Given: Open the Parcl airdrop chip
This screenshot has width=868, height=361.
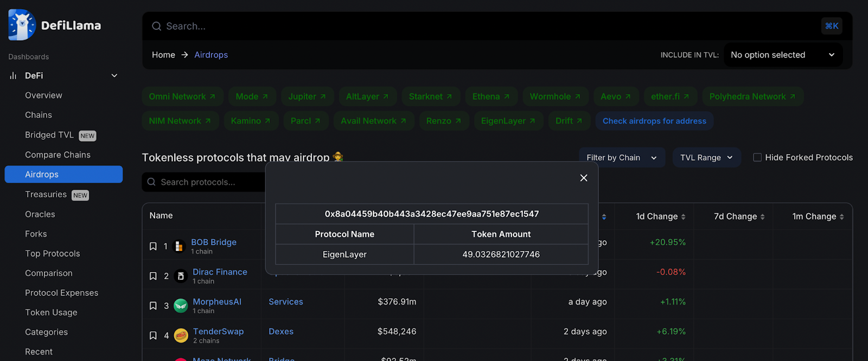Looking at the screenshot, I should point(305,121).
